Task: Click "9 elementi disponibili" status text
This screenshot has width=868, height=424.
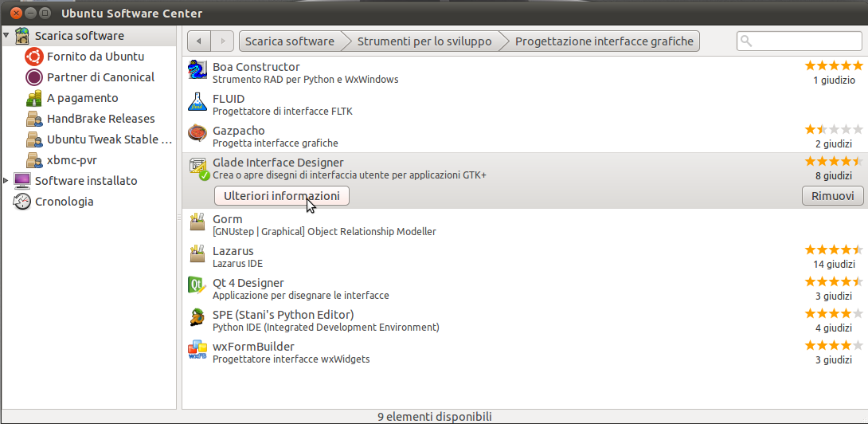Action: click(435, 417)
